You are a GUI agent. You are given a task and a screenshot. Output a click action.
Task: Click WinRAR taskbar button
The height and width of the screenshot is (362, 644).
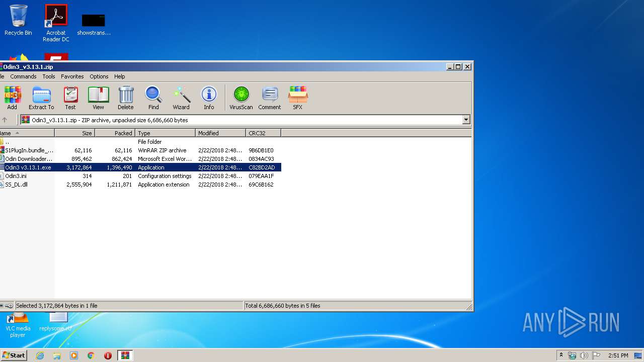125,355
